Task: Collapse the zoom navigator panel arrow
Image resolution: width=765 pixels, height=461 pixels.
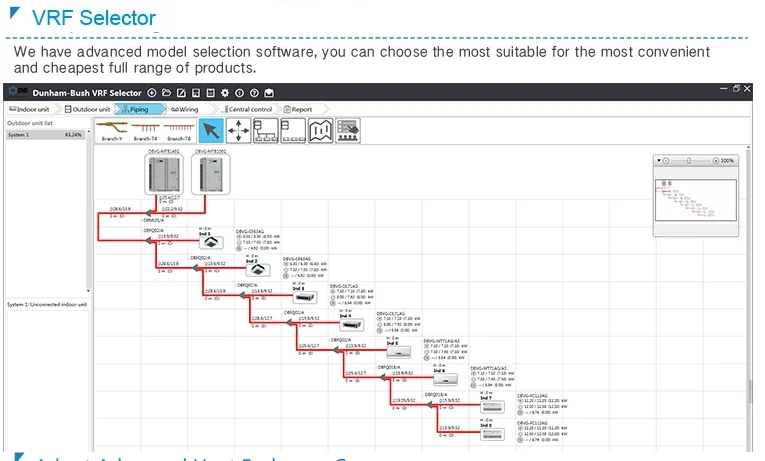Action: (661, 160)
